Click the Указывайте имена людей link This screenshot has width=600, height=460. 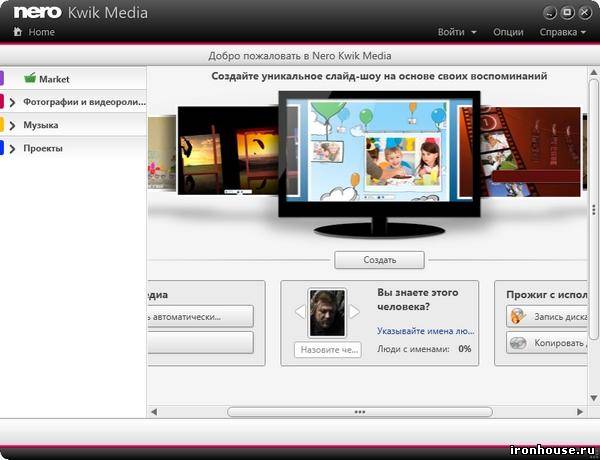426,331
